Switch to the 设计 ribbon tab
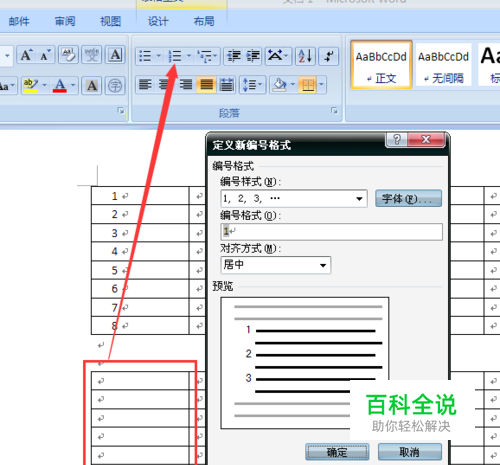Image resolution: width=500 pixels, height=465 pixels. tap(158, 21)
